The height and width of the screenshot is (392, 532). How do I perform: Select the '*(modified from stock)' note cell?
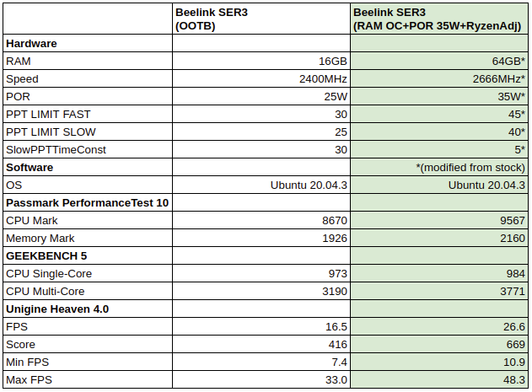tap(439, 167)
